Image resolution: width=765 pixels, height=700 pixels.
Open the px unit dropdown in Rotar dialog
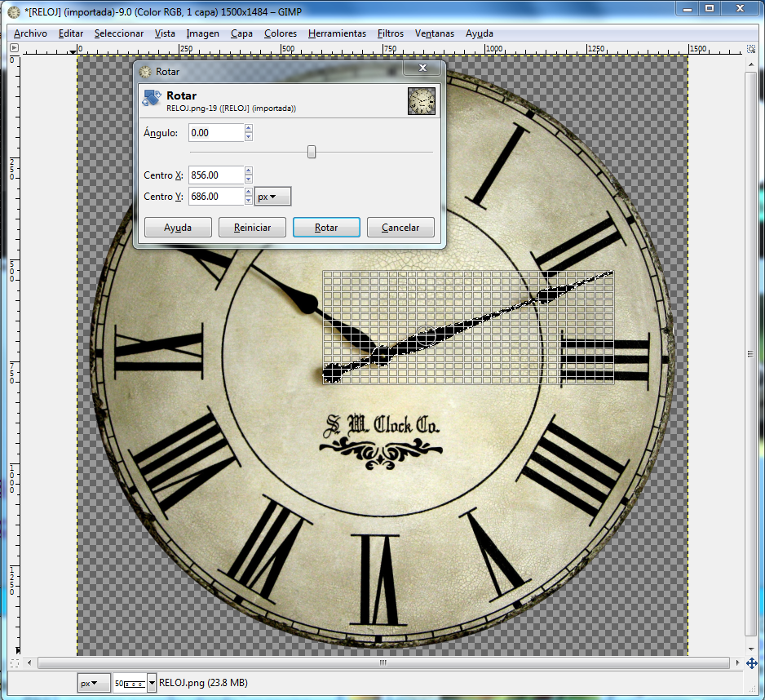coord(272,197)
